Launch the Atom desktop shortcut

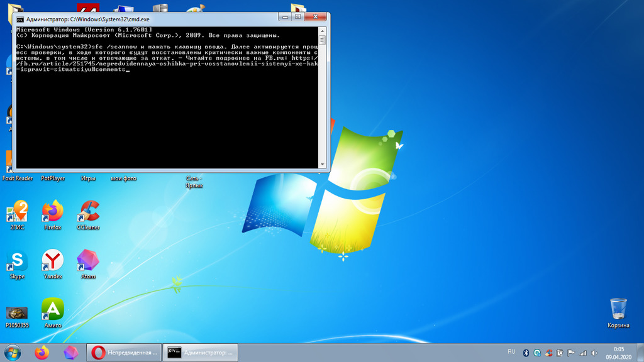(88, 264)
